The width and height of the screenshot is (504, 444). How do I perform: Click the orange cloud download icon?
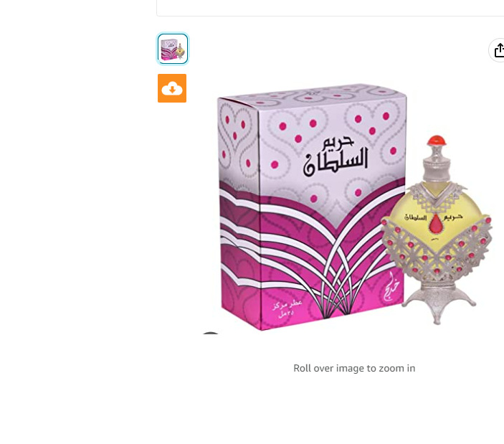pyautogui.click(x=172, y=88)
